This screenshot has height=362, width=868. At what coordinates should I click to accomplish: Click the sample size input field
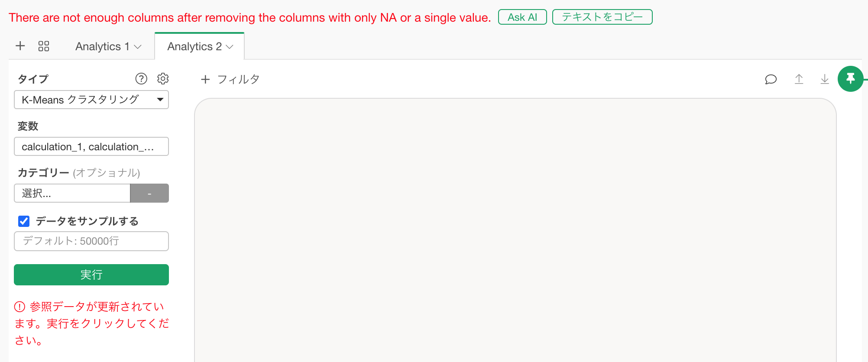click(91, 241)
